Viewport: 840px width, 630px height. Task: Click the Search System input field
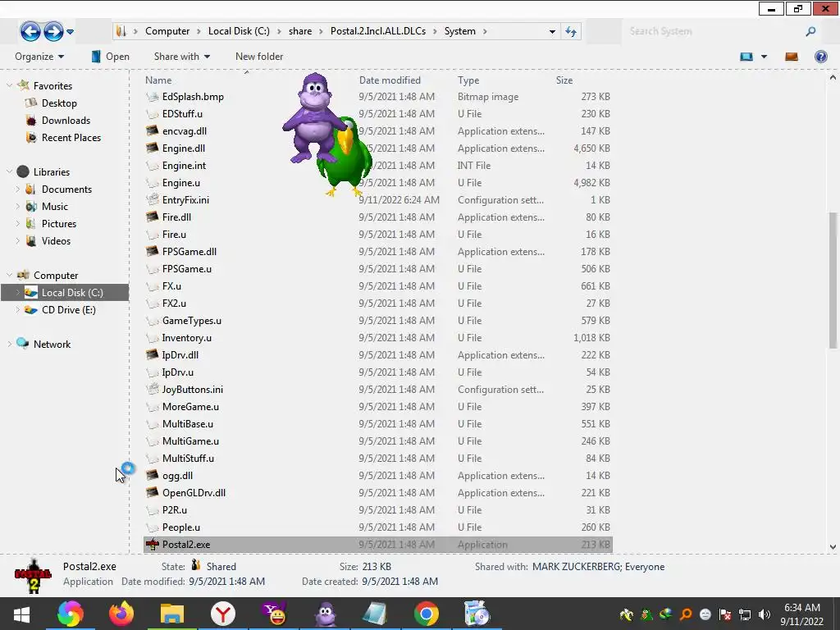tap(714, 31)
